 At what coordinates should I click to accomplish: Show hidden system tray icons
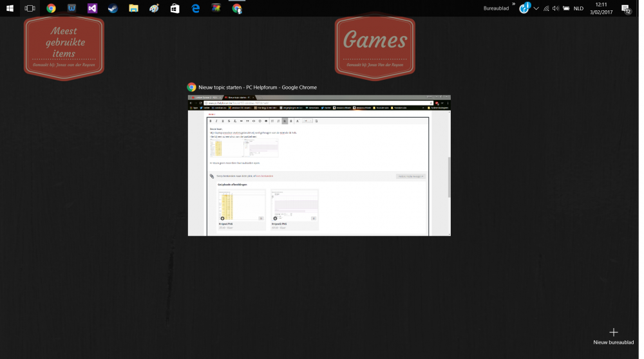[536, 8]
